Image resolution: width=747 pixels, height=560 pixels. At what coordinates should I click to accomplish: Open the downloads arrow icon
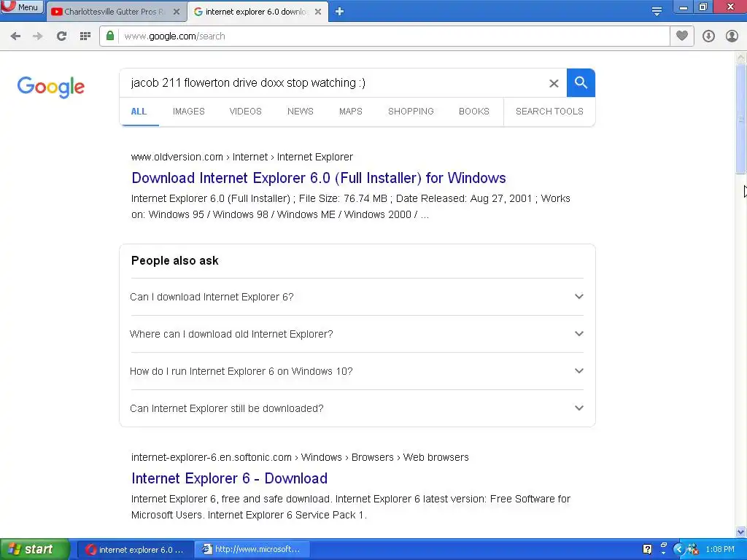click(x=708, y=36)
